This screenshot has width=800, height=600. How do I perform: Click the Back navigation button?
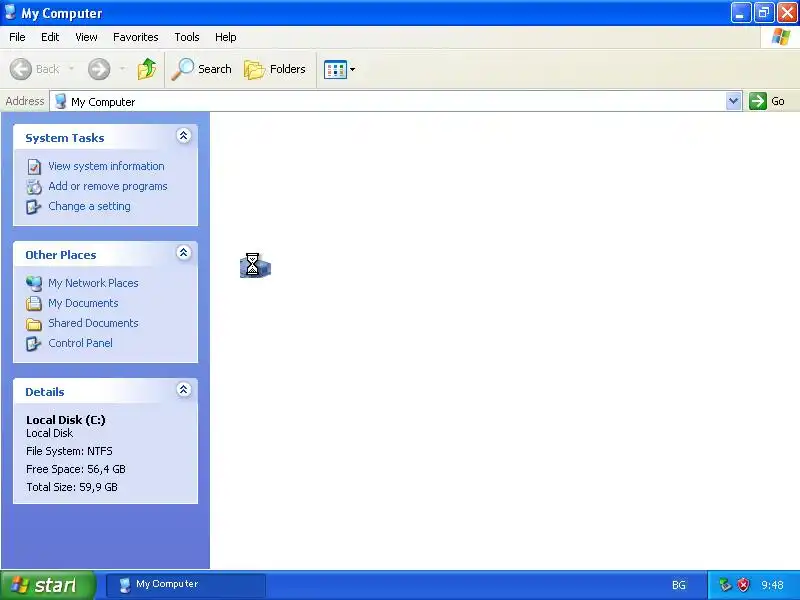(35, 69)
